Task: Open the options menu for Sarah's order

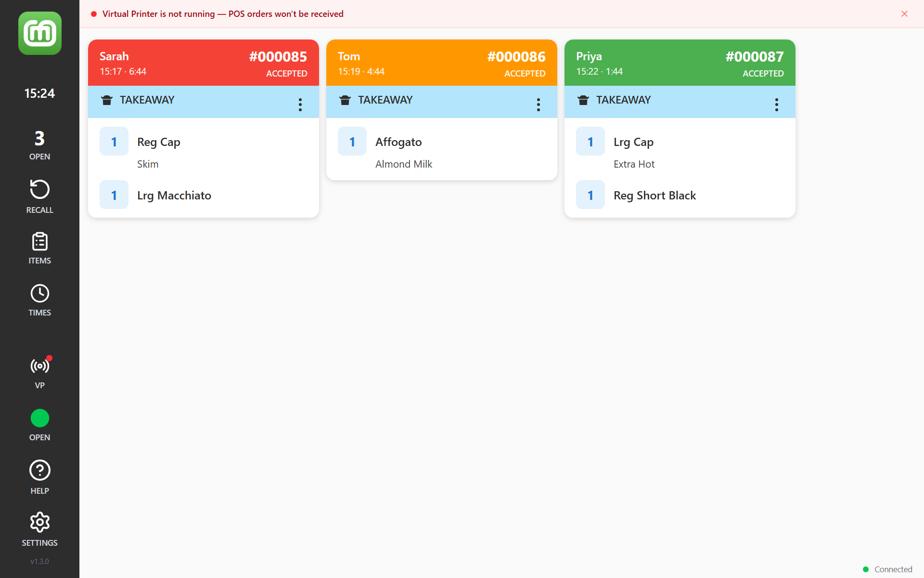Action: pyautogui.click(x=300, y=105)
